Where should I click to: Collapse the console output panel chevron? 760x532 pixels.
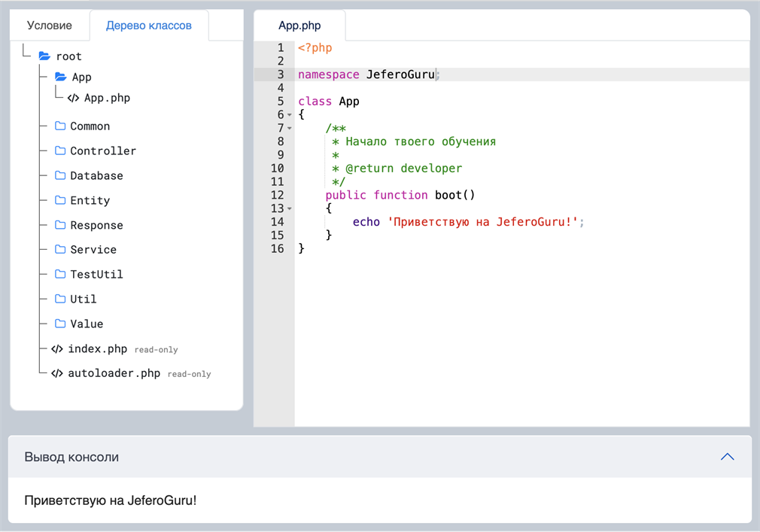(727, 457)
